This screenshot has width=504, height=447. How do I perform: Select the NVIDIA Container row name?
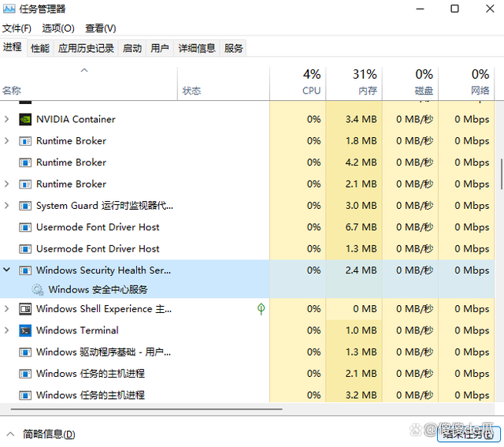pyautogui.click(x=76, y=119)
